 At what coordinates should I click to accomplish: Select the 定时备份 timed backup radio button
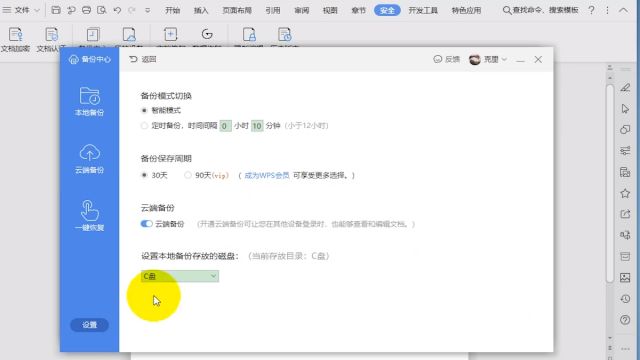144,126
